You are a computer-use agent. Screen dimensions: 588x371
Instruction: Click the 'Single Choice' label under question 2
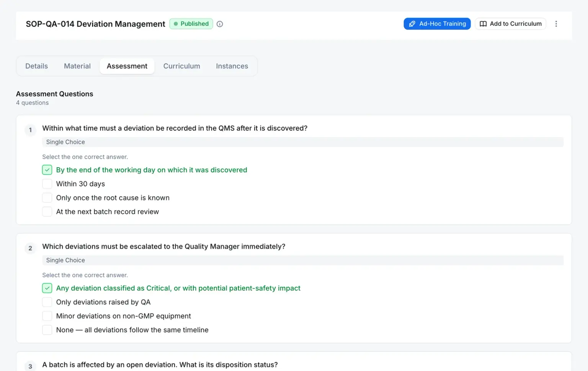[65, 260]
